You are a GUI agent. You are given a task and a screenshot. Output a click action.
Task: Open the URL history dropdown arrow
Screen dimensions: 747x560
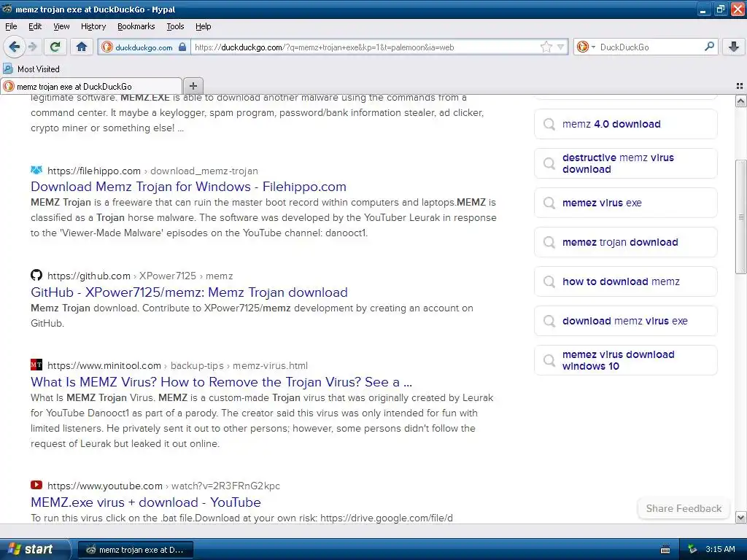(x=561, y=47)
